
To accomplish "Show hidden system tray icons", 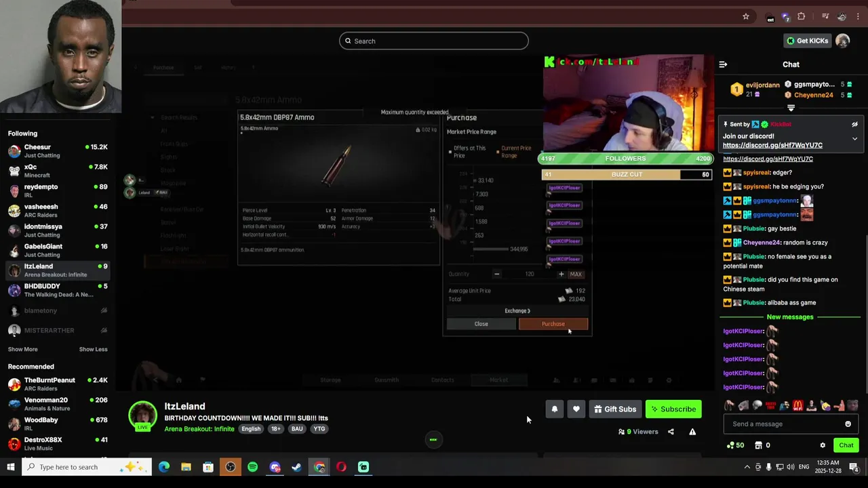I will point(747,467).
